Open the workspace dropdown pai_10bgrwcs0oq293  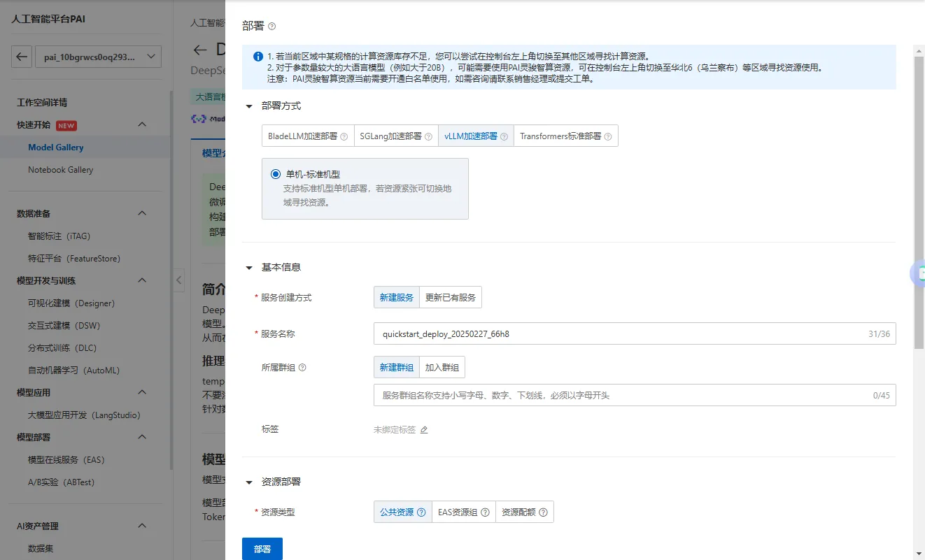pyautogui.click(x=99, y=57)
